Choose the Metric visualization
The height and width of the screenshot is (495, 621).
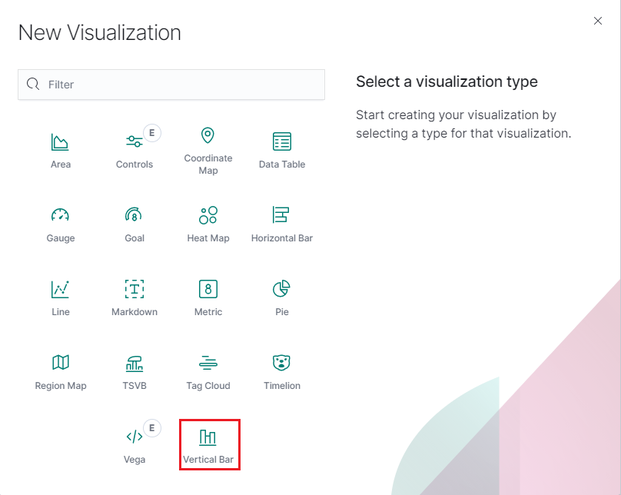coord(208,296)
